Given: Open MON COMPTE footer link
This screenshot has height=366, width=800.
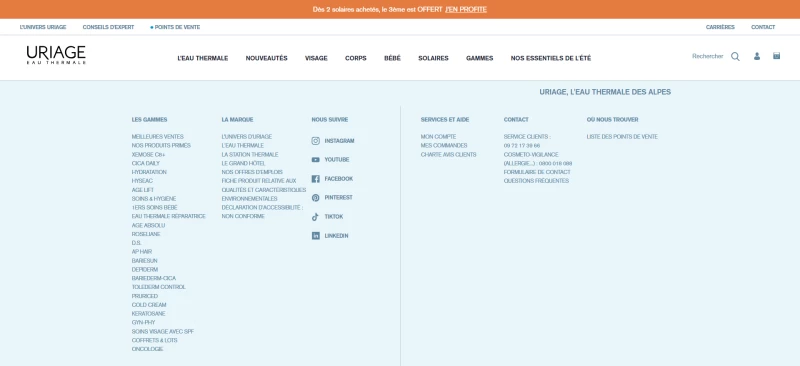Looking at the screenshot, I should (438, 137).
